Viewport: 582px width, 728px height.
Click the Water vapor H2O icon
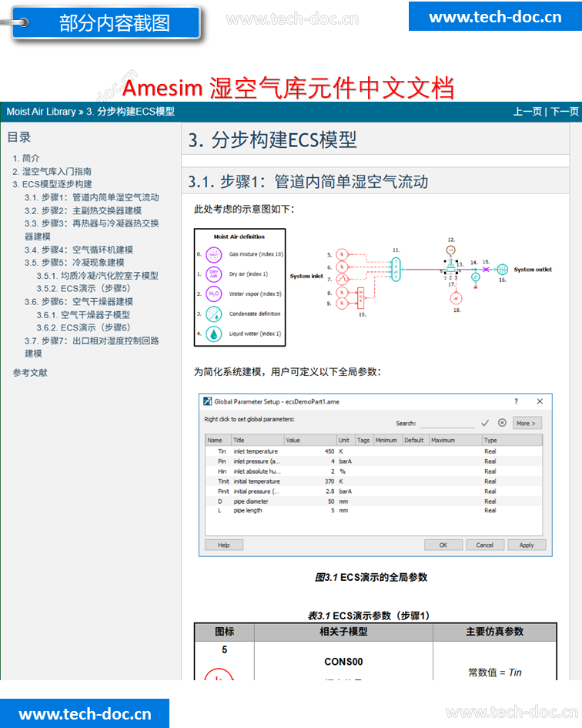pyautogui.click(x=213, y=294)
